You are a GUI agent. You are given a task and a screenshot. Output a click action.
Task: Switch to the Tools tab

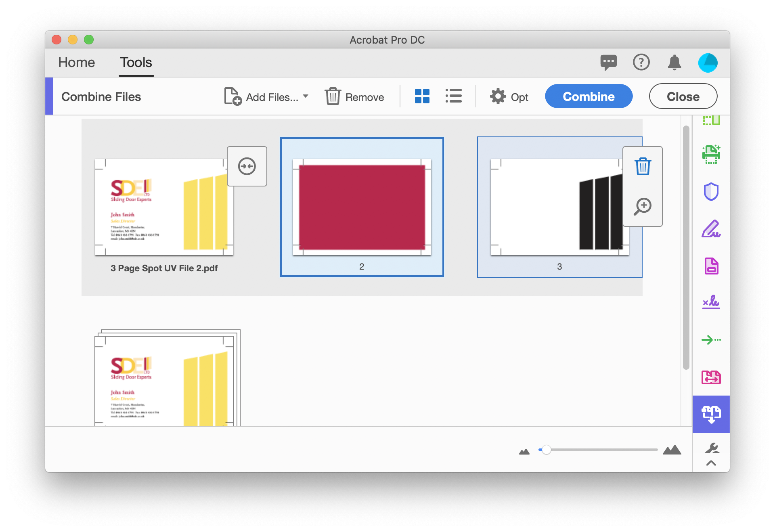pos(136,62)
